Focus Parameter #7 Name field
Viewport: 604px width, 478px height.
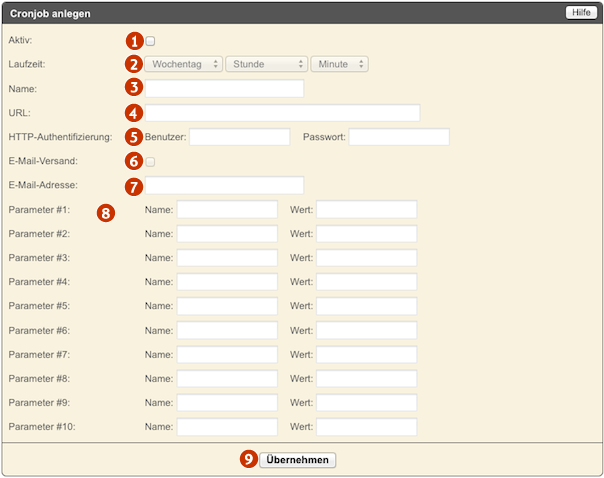click(x=227, y=354)
